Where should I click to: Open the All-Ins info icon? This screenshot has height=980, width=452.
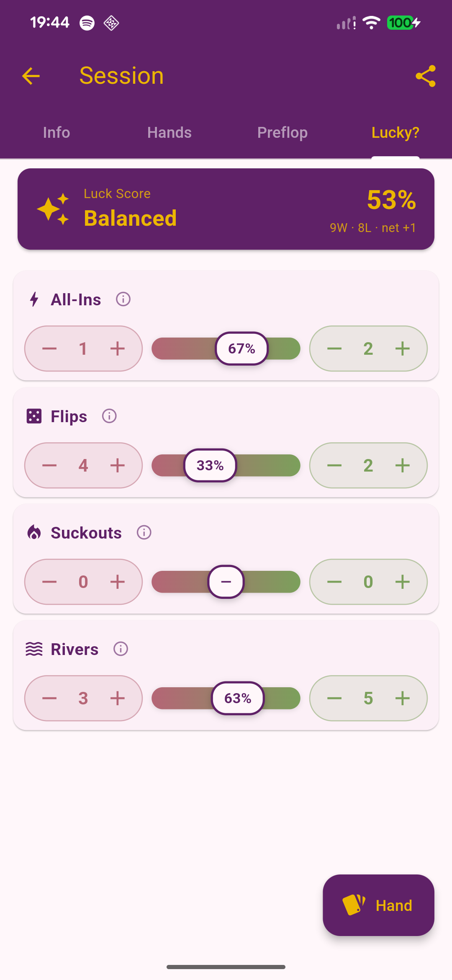tap(123, 299)
